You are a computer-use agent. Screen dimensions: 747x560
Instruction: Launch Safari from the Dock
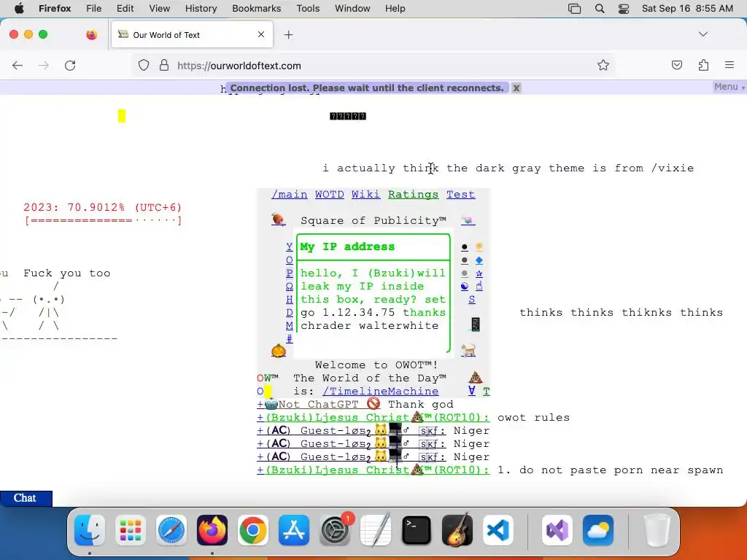coord(171,530)
